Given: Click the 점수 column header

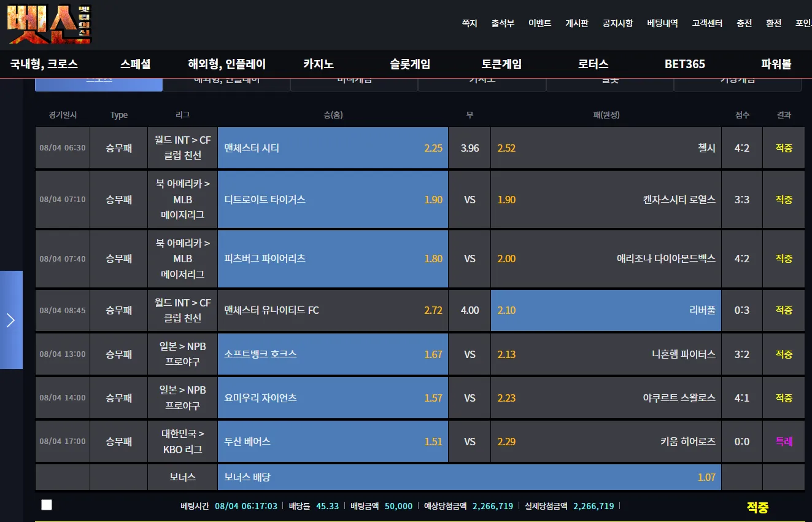Looking at the screenshot, I should 742,115.
